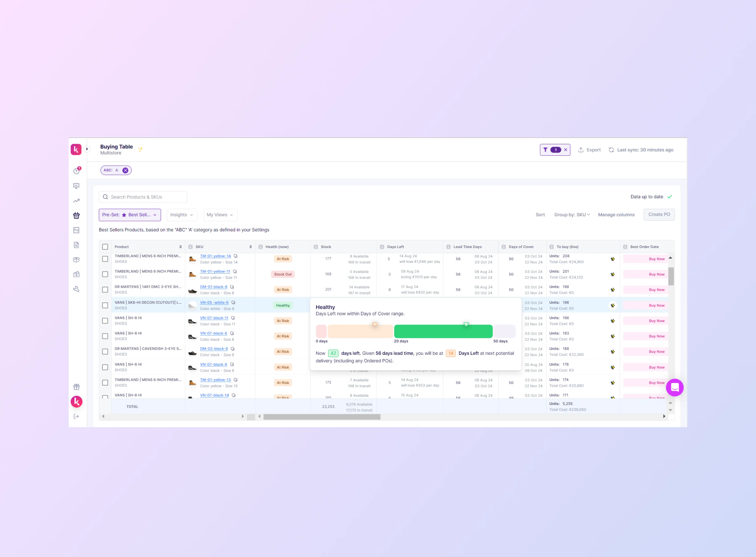Expand the Pre-Set Best Sellers dropdown

point(130,215)
